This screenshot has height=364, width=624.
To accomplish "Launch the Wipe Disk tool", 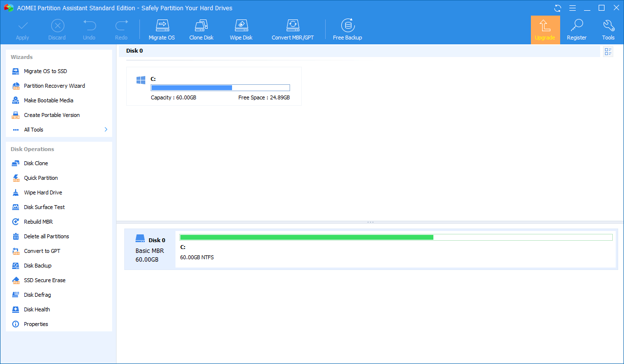I will click(x=241, y=30).
